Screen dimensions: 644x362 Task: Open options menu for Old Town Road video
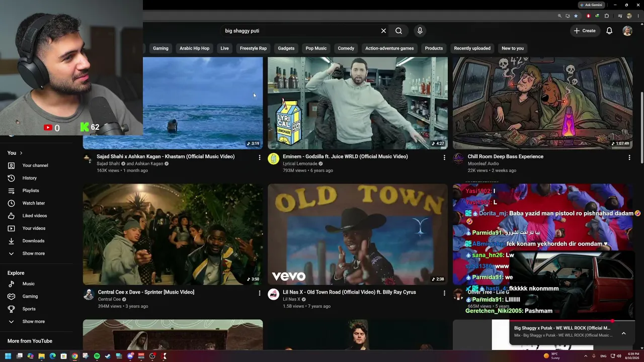click(444, 293)
